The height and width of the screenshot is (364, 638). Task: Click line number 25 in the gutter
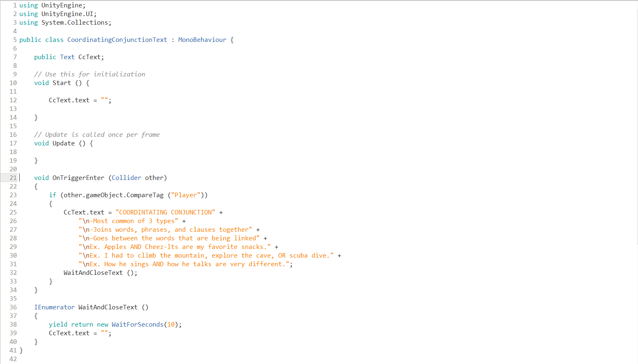click(x=13, y=212)
